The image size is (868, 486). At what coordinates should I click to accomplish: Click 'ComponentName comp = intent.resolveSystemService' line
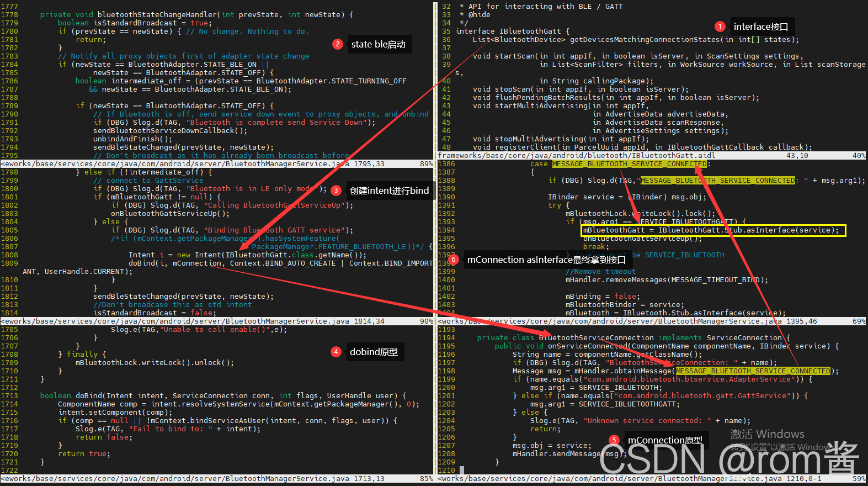[238, 404]
